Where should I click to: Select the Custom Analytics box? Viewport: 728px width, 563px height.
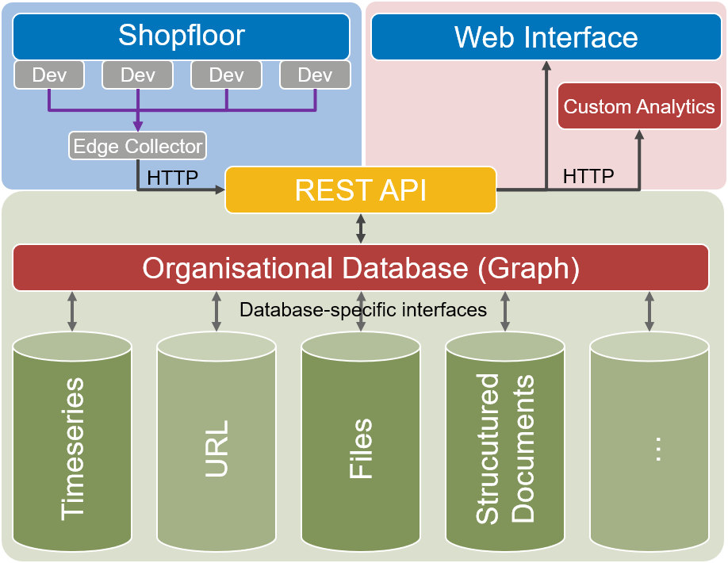pyautogui.click(x=639, y=106)
